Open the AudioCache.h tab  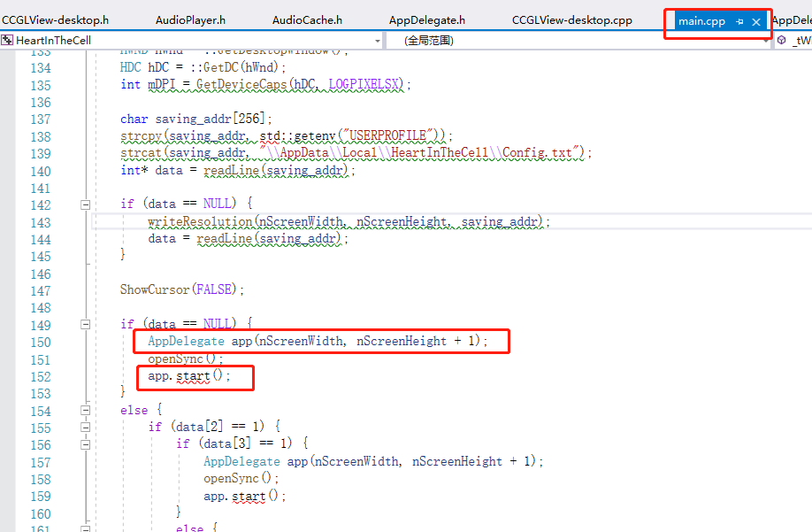click(x=307, y=20)
